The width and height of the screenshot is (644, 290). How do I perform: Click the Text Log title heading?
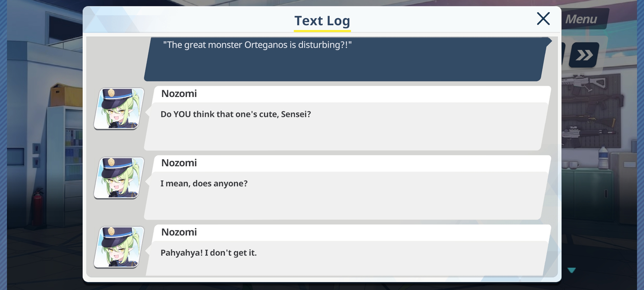[x=322, y=21]
